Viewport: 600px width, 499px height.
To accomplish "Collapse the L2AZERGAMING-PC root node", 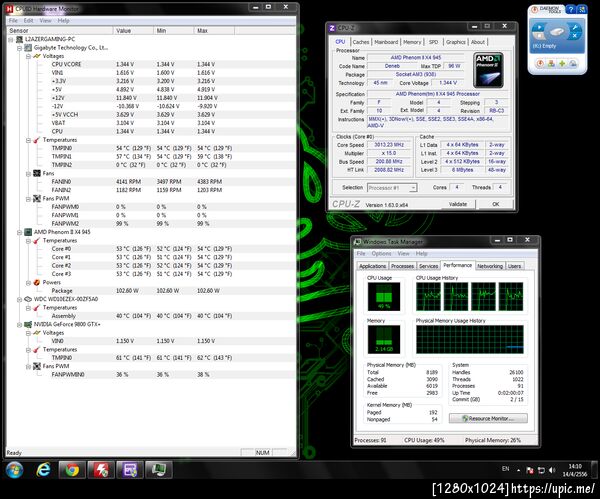I will point(11,39).
